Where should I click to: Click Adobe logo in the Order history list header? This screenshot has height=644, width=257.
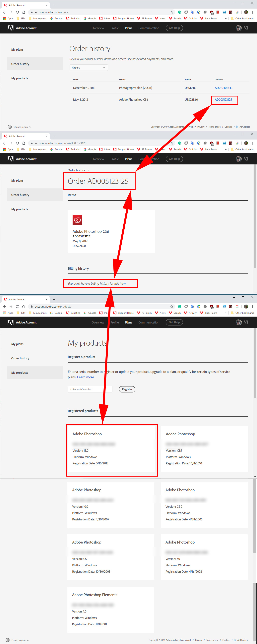point(11,28)
